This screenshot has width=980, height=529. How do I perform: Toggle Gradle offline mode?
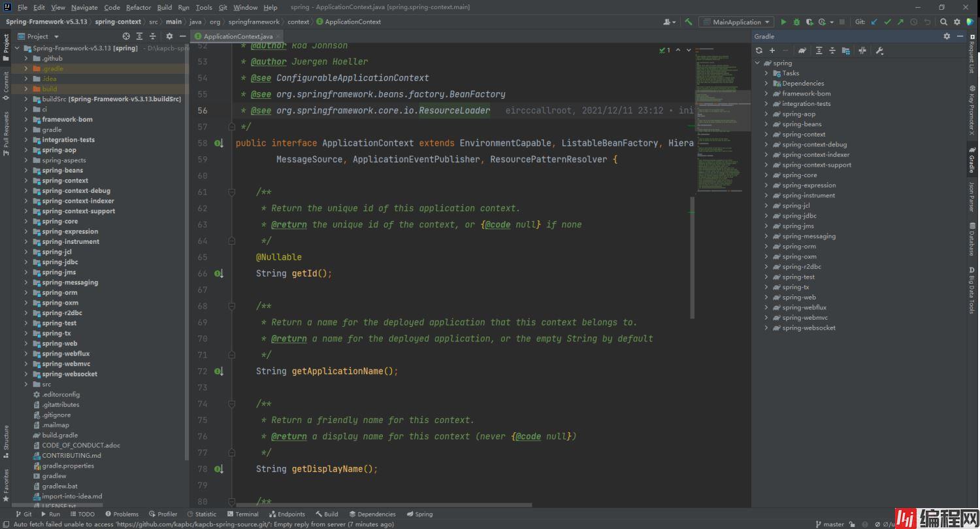point(862,50)
